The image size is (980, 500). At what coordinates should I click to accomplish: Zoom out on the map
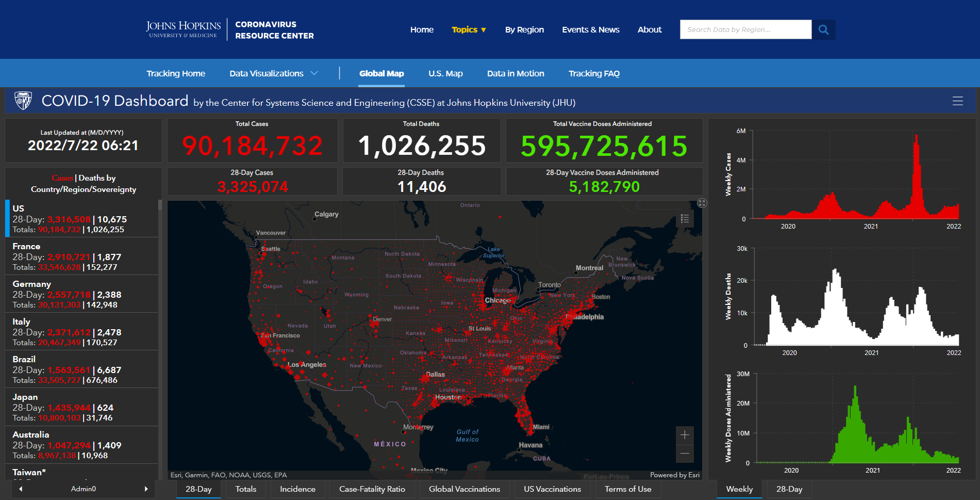point(685,454)
